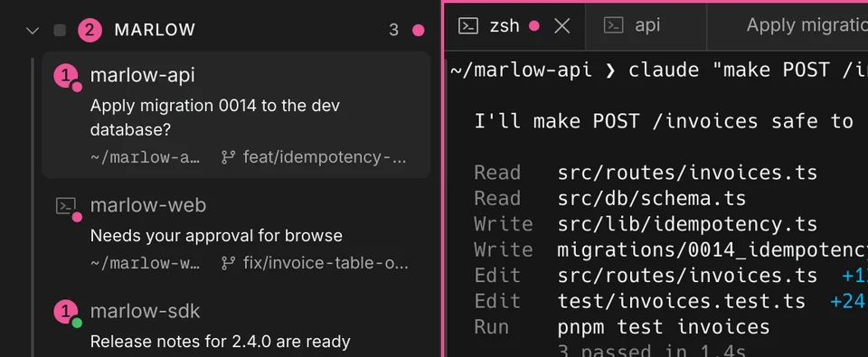Click the terminal icon of marlow-web
Viewport: 868px width, 357px height.
pos(66,206)
